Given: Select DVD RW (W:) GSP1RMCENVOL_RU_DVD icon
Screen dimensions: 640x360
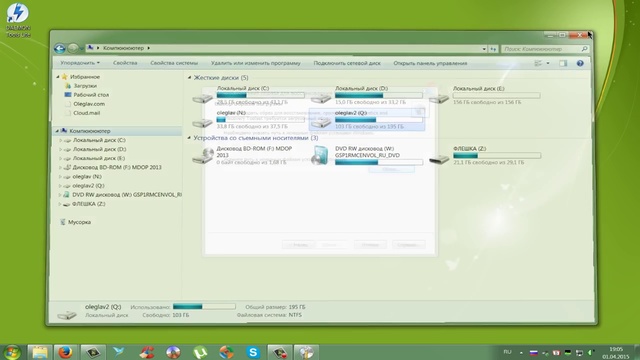Looking at the screenshot, I should (x=320, y=156).
